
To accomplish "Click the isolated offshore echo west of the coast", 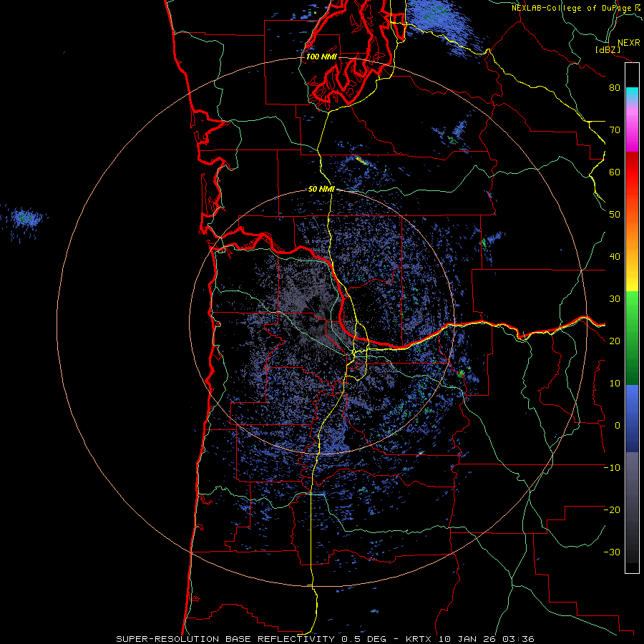I will [26, 220].
